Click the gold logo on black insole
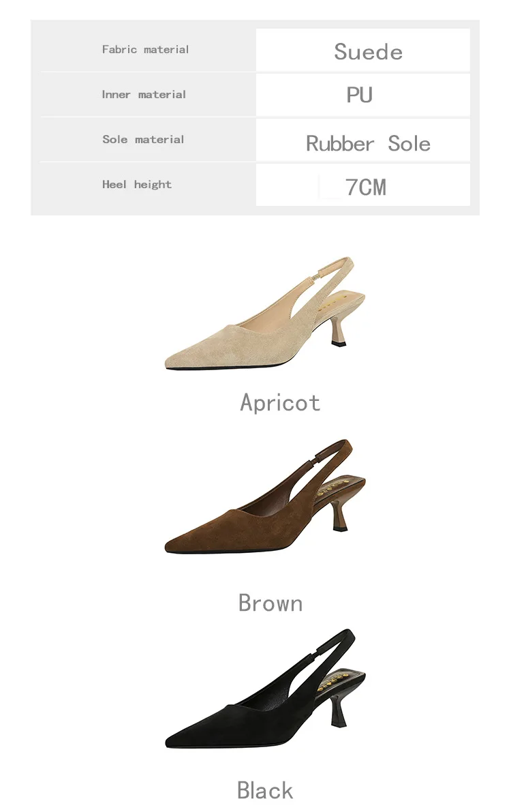 (335, 680)
